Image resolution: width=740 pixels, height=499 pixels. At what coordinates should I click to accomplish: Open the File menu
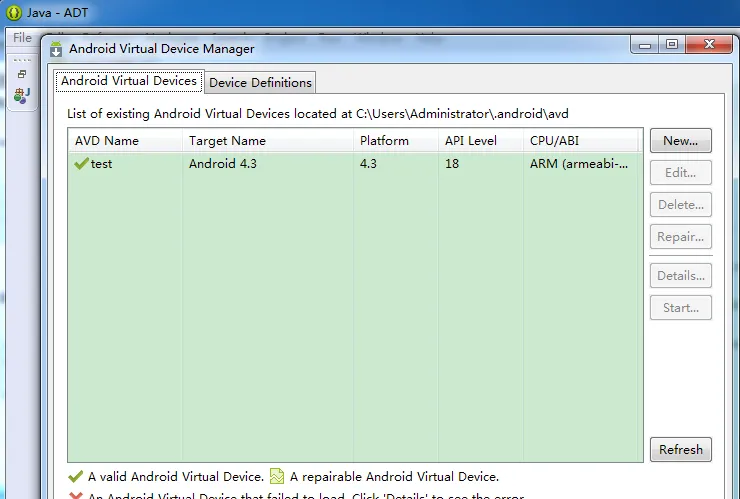(22, 37)
